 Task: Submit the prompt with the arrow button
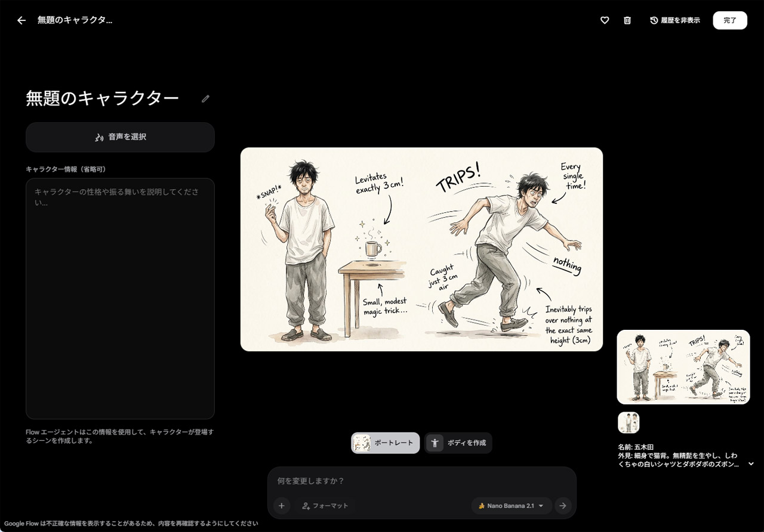[x=563, y=506]
